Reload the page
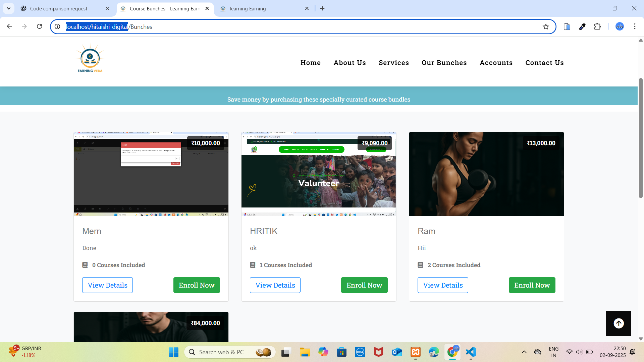This screenshot has width=644, height=362. click(x=39, y=26)
